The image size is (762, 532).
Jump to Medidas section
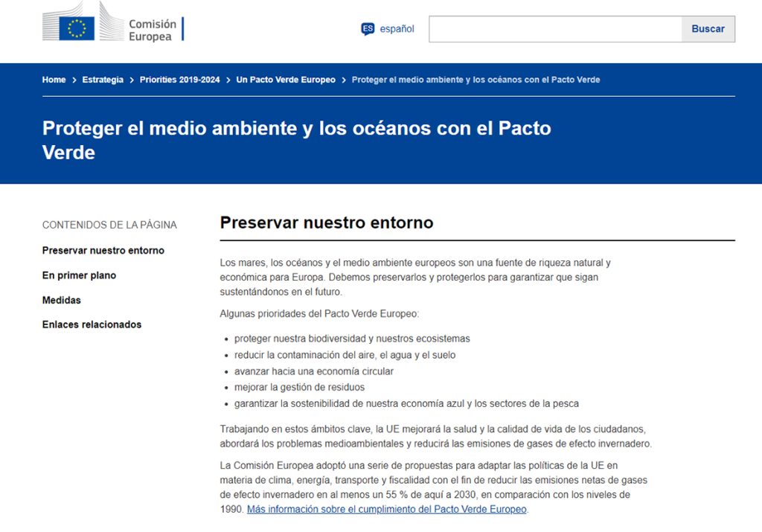point(62,301)
